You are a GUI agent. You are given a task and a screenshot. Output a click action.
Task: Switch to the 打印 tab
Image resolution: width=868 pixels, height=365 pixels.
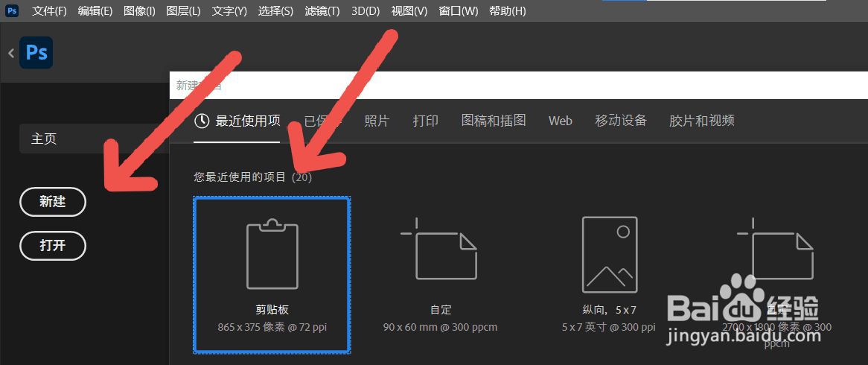(x=426, y=121)
